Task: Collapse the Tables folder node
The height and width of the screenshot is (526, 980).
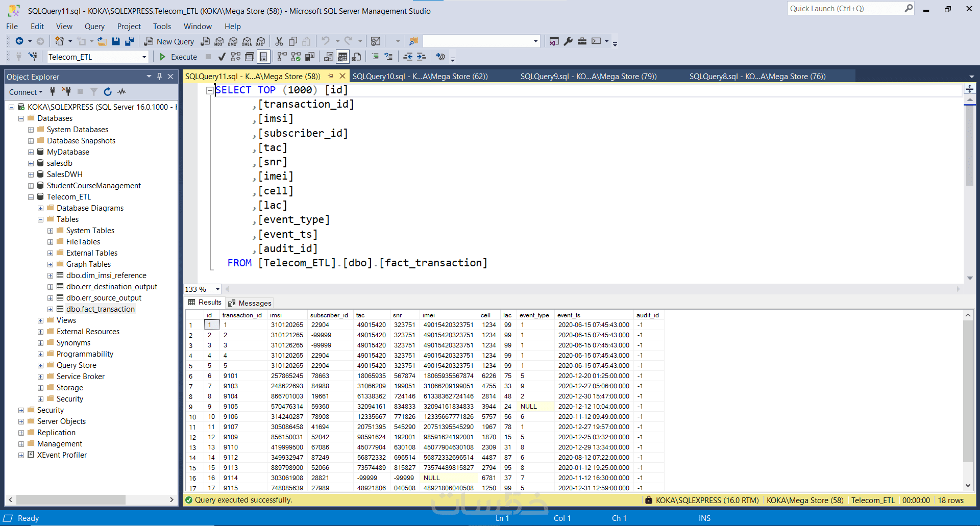Action: (x=40, y=219)
